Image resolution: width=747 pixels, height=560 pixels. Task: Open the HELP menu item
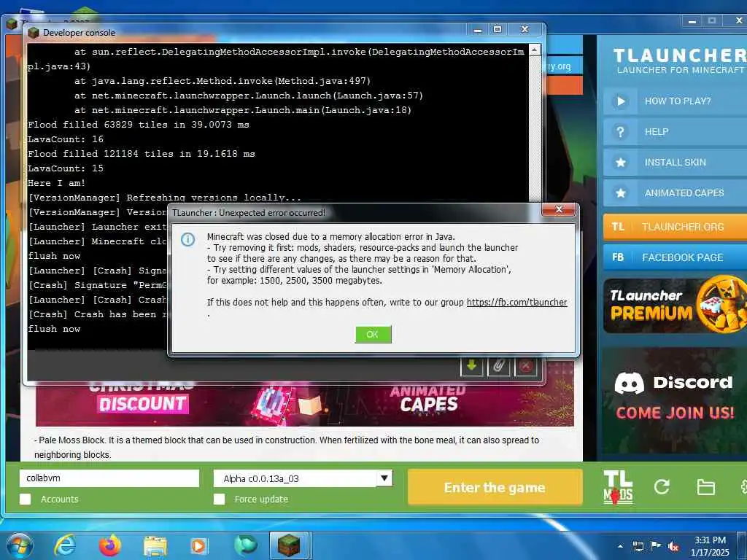(x=675, y=132)
